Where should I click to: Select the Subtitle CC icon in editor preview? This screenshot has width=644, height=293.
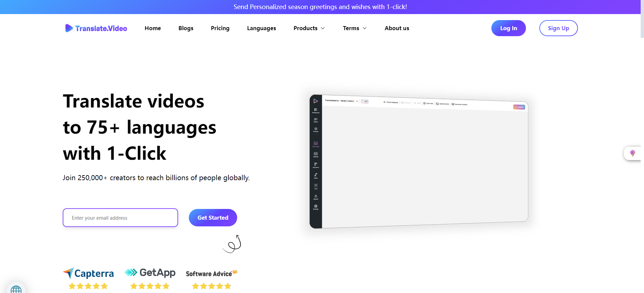click(316, 154)
